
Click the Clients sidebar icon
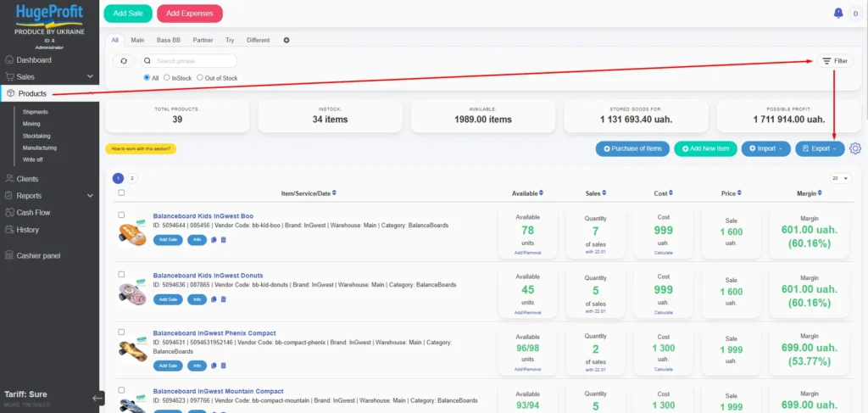pos(9,179)
